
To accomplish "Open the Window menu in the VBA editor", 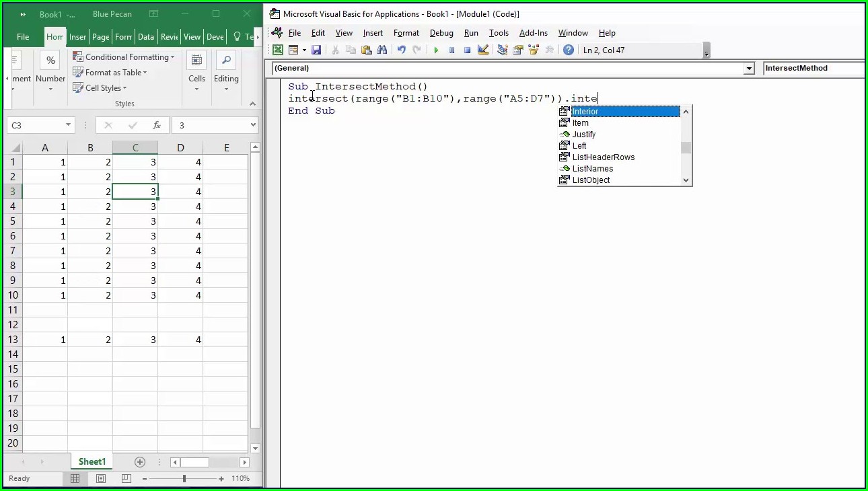I will tap(573, 33).
